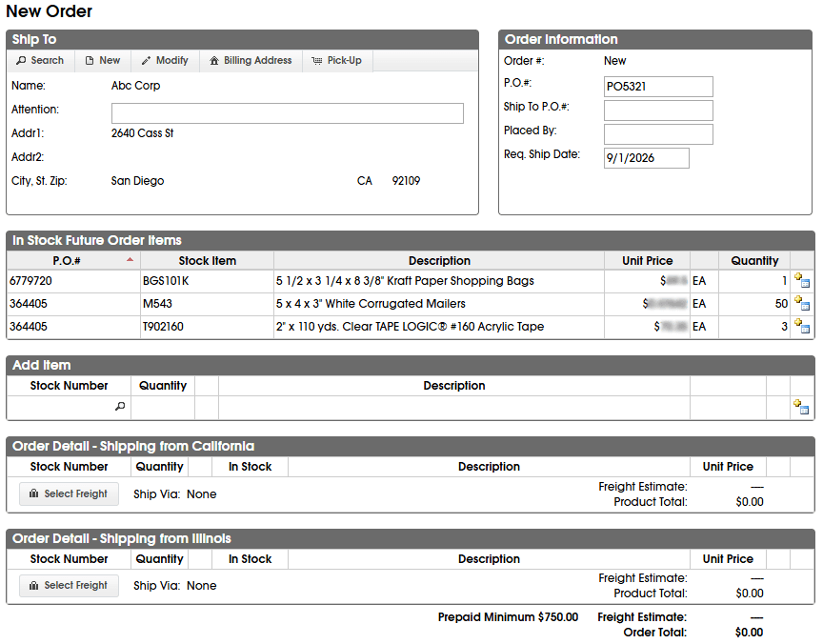Add Clear TAPE LOGIC Acrylic Tape to order
823x644 pixels.
coord(801,327)
